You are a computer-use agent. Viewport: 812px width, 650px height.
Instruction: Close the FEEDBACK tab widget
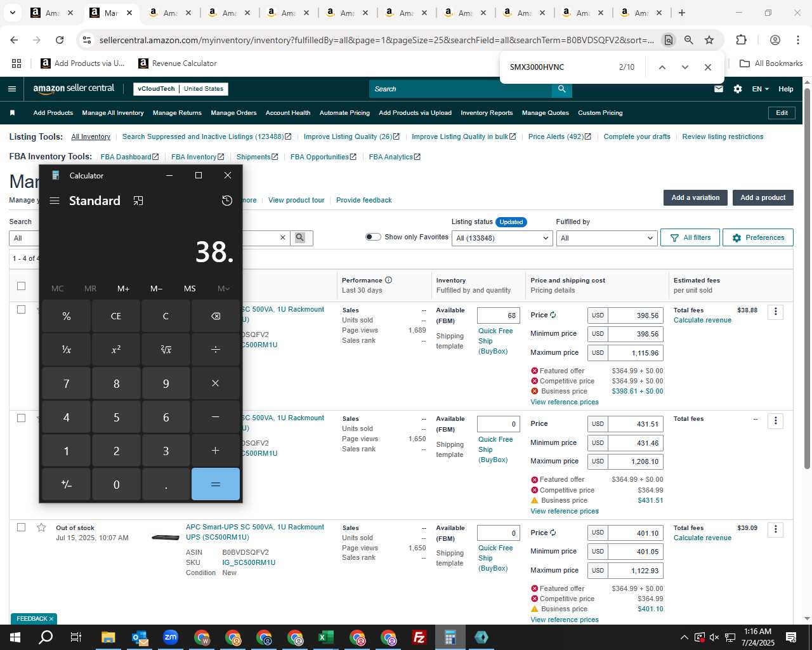pos(51,619)
